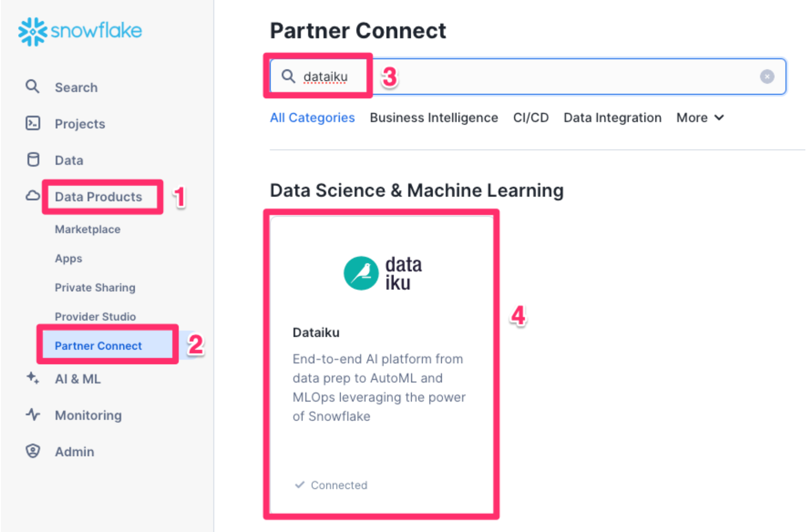Select the Data Integration category tab

(612, 118)
